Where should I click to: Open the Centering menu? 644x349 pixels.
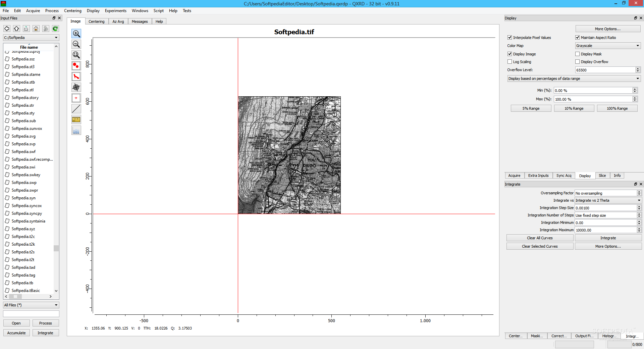coord(73,11)
